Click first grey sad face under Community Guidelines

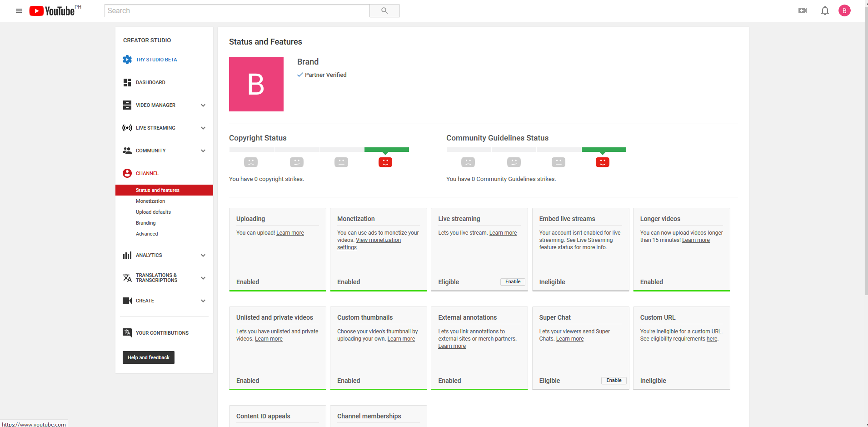(x=468, y=162)
